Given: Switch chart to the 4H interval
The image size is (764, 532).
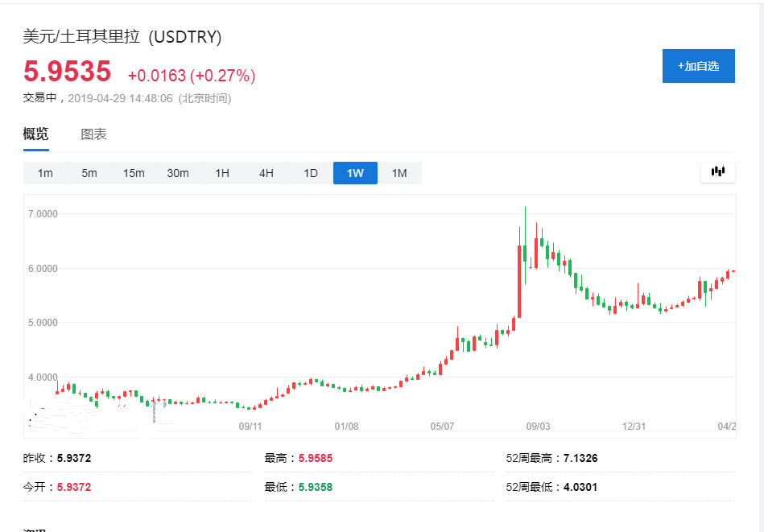Looking at the screenshot, I should click(x=266, y=173).
